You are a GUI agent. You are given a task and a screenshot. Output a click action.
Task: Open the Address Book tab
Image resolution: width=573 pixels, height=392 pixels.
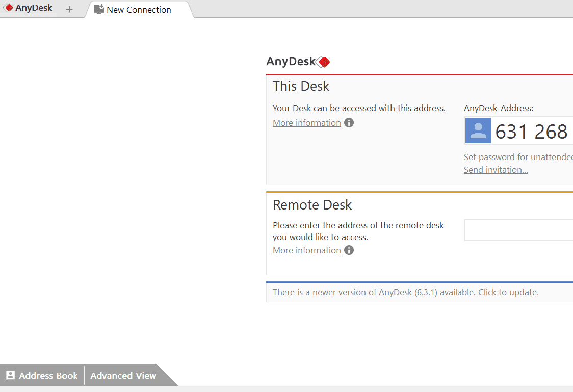(48, 376)
